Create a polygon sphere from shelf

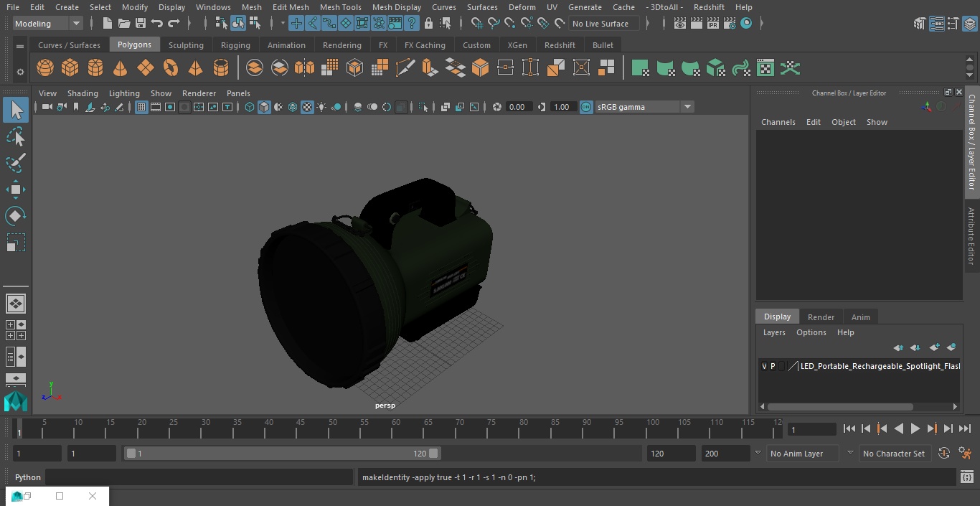click(45, 68)
